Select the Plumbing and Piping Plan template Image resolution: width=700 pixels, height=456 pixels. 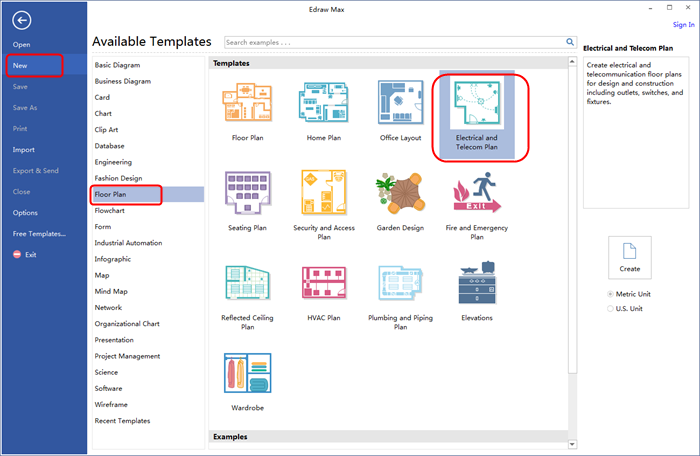point(400,283)
